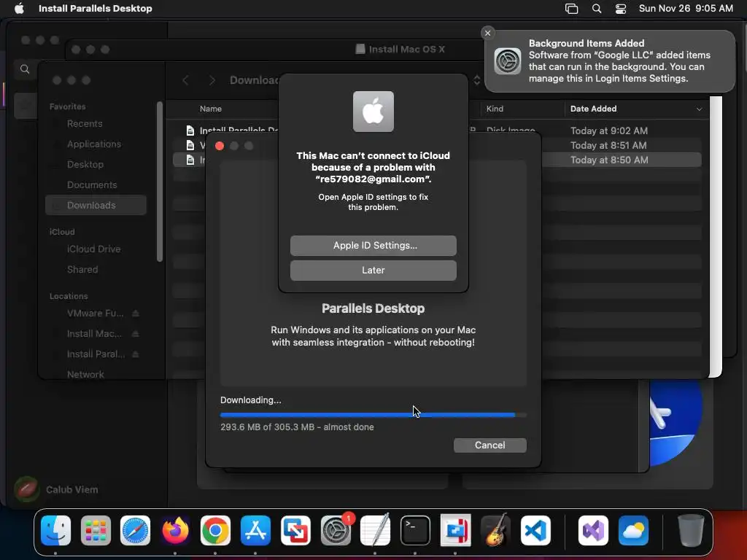The height and width of the screenshot is (560, 747).
Task: Click Today at 8:51 AM date cell
Action: [608, 145]
